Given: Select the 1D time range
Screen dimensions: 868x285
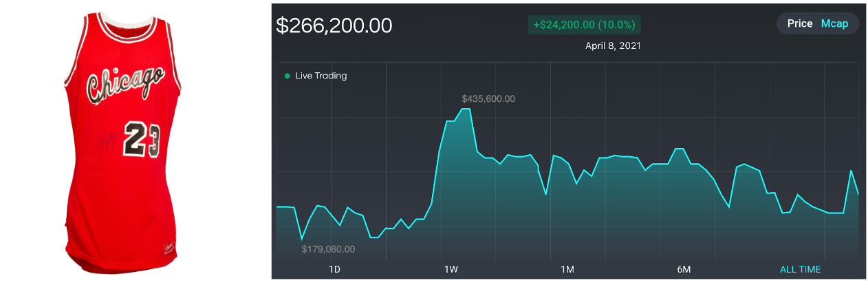Looking at the screenshot, I should coord(334,268).
